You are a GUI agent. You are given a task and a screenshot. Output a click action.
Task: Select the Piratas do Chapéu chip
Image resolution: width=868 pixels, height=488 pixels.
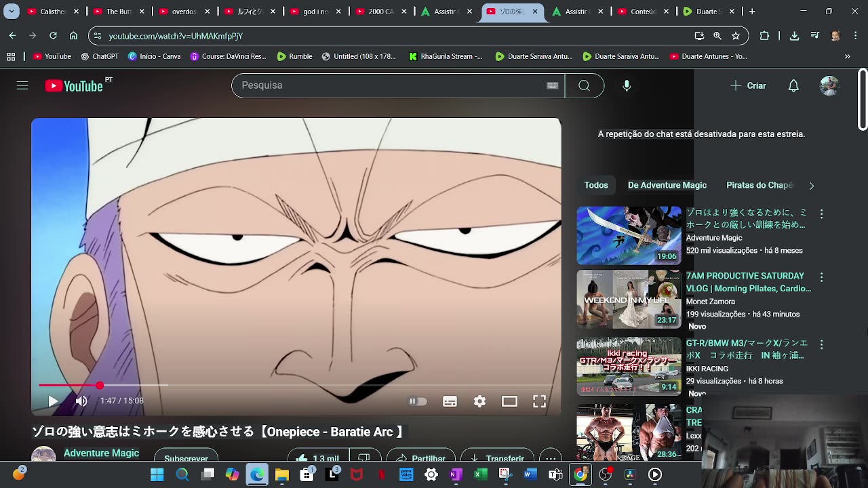click(x=759, y=185)
